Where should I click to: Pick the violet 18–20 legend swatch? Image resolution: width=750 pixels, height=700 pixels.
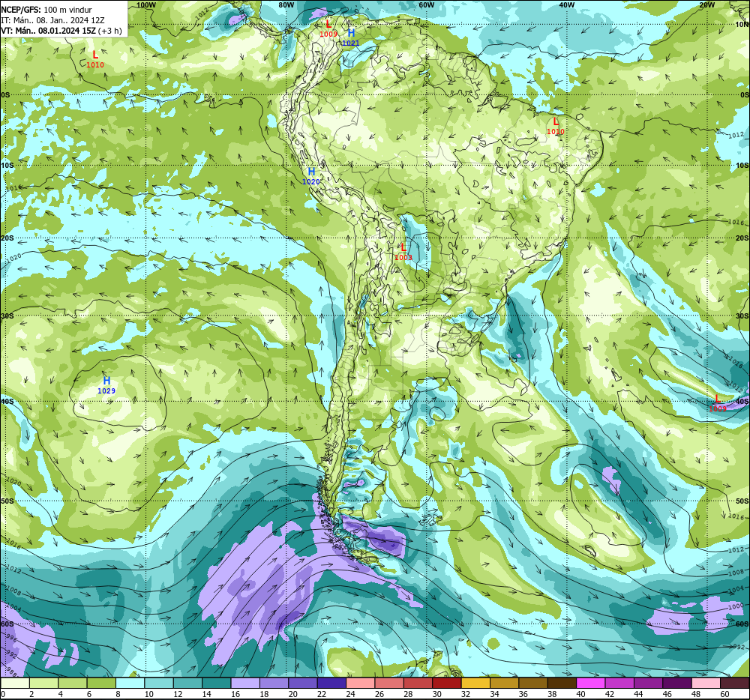[x=274, y=683]
